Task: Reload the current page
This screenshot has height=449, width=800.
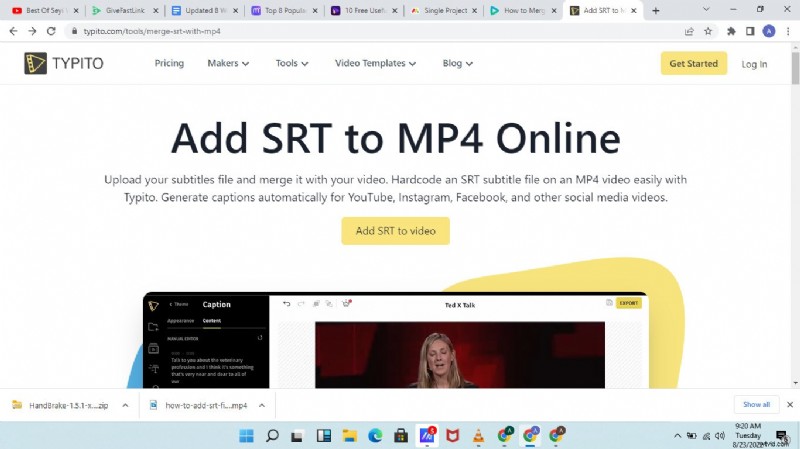Action: click(51, 31)
